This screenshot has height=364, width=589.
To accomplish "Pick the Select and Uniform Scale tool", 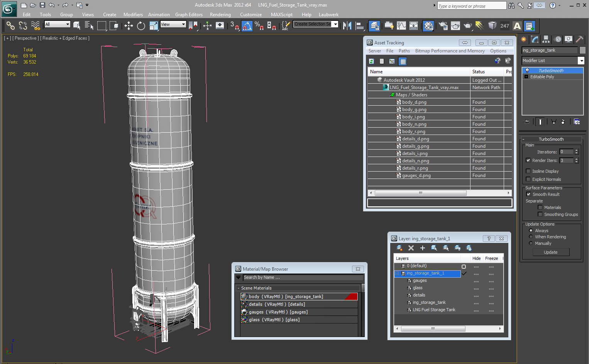I will pyautogui.click(x=154, y=26).
